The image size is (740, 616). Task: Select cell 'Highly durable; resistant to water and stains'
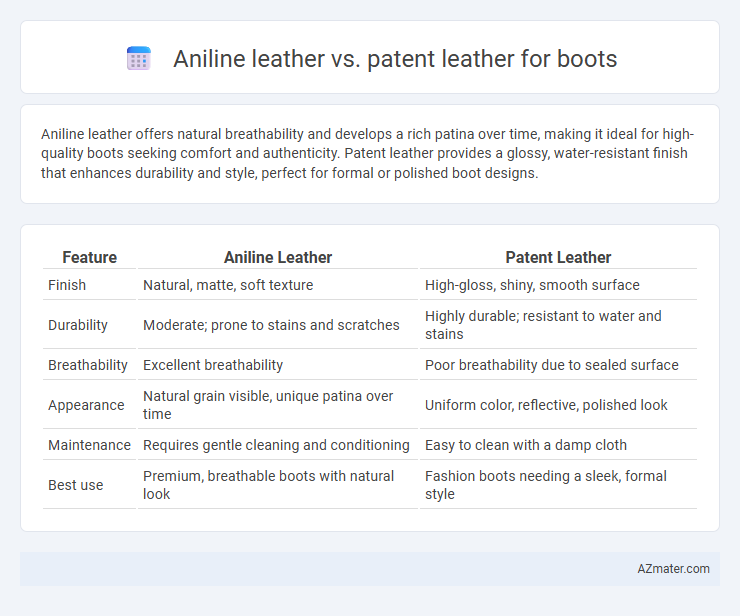coord(558,325)
